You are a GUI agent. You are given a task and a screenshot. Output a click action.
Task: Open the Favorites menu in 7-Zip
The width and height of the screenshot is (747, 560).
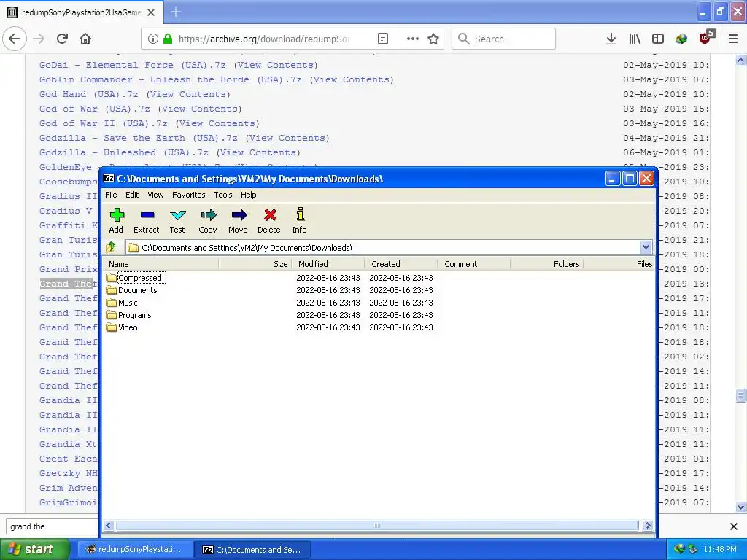[x=189, y=194]
